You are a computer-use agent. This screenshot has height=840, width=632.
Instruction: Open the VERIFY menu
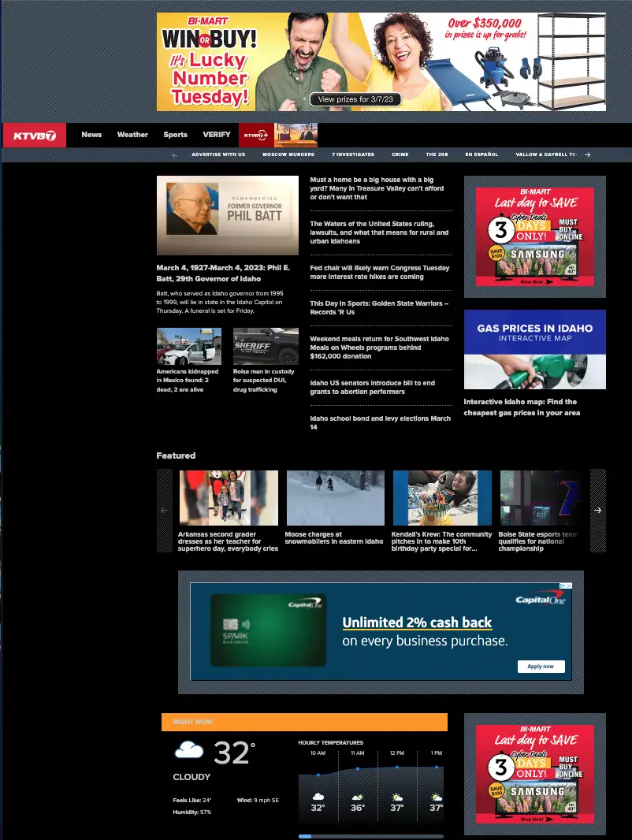(217, 135)
